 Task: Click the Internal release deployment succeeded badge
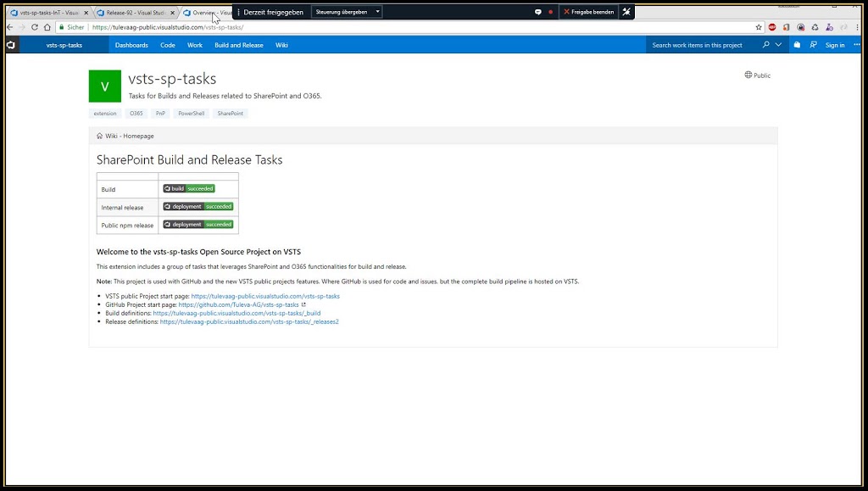[198, 206]
